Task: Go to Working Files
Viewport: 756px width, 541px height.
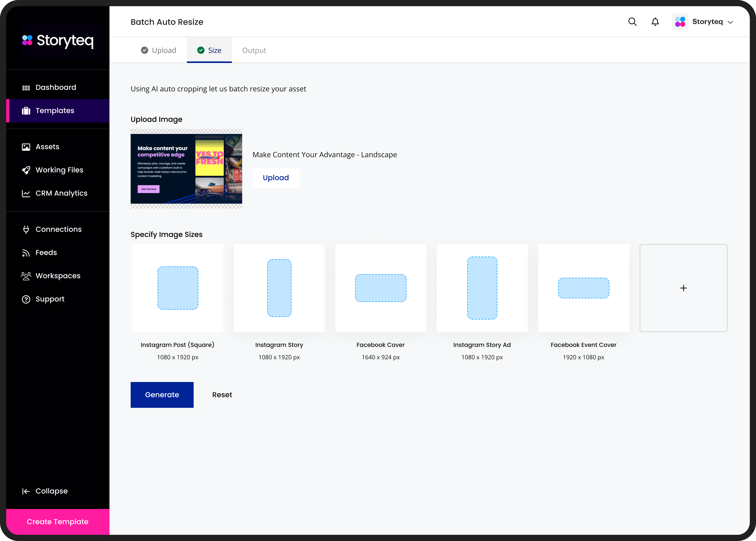Action: pyautogui.click(x=59, y=170)
